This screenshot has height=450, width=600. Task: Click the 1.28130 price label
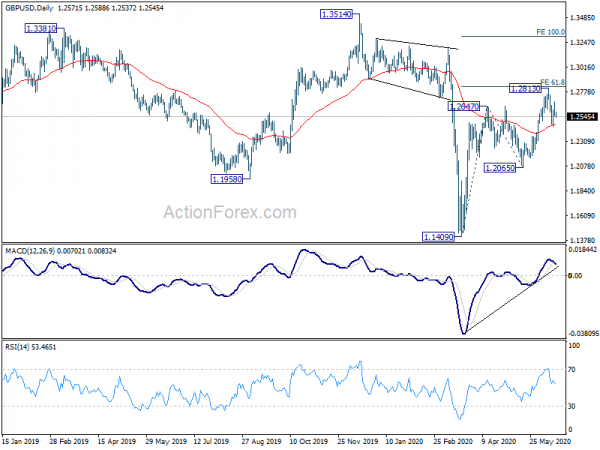(526, 89)
